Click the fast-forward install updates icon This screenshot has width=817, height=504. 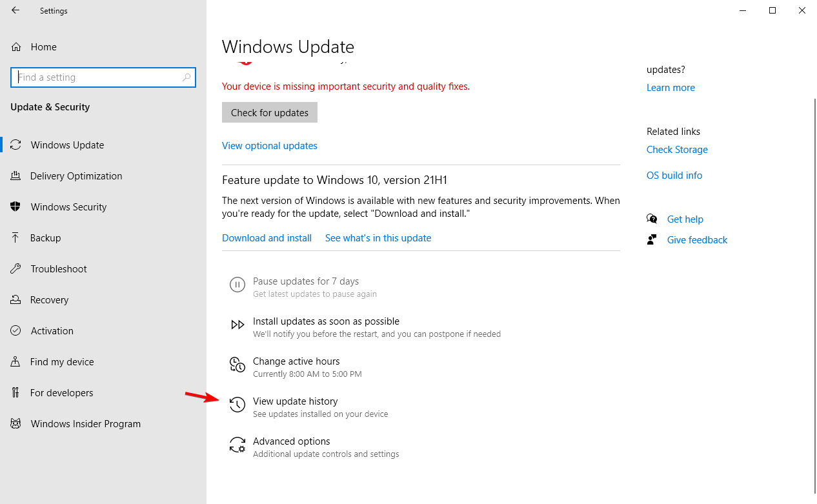pyautogui.click(x=237, y=325)
